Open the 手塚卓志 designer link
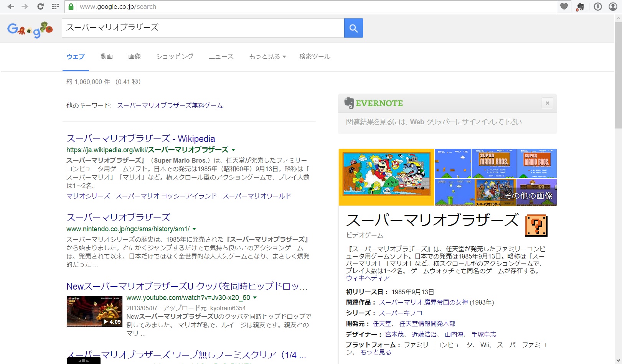 pos(484,334)
